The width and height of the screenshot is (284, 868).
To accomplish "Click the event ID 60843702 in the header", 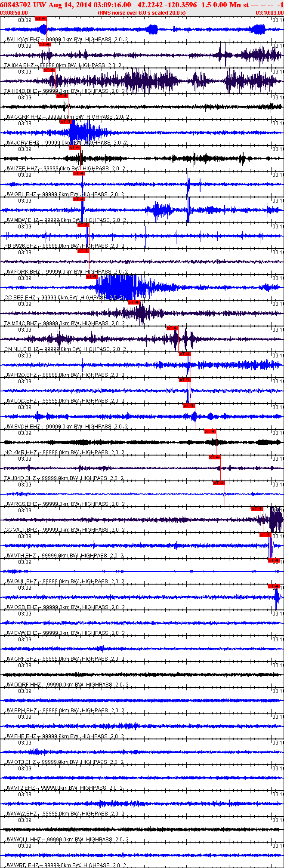I will pyautogui.click(x=15, y=5).
